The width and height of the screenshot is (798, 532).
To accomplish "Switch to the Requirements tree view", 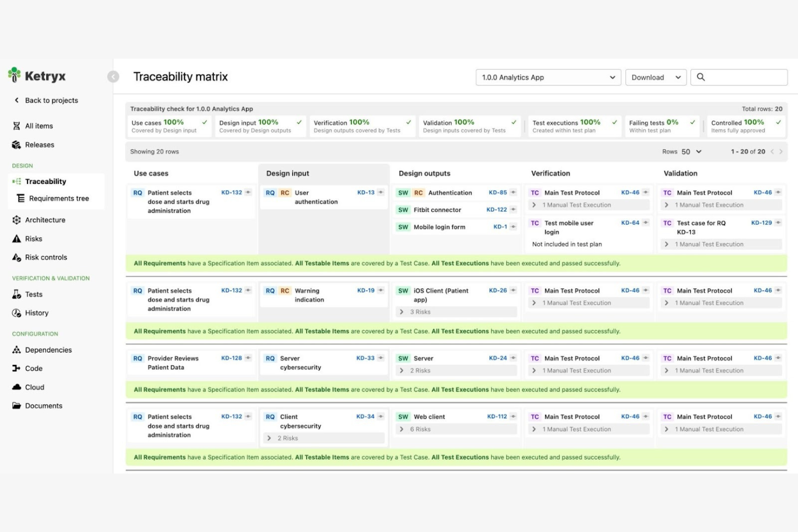I will 59,198.
